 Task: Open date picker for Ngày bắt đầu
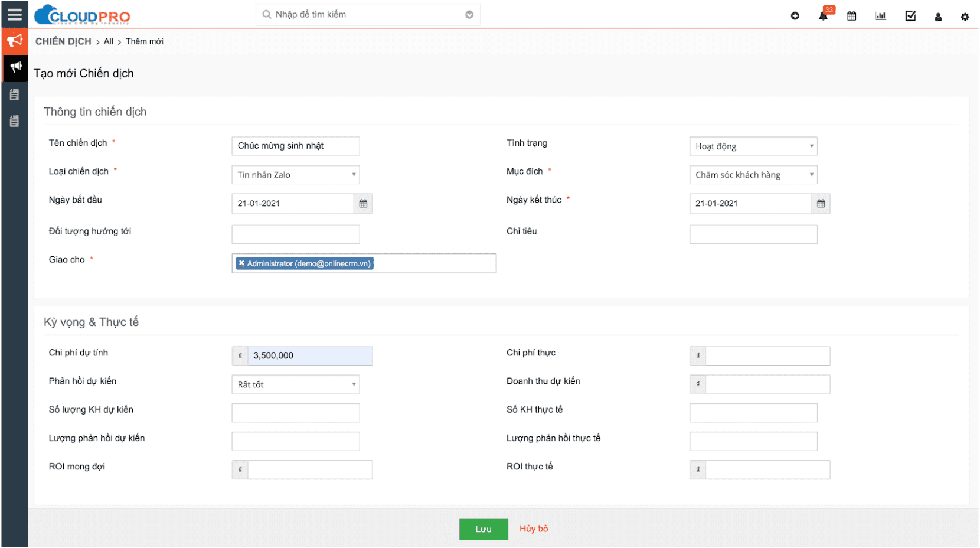(x=363, y=204)
